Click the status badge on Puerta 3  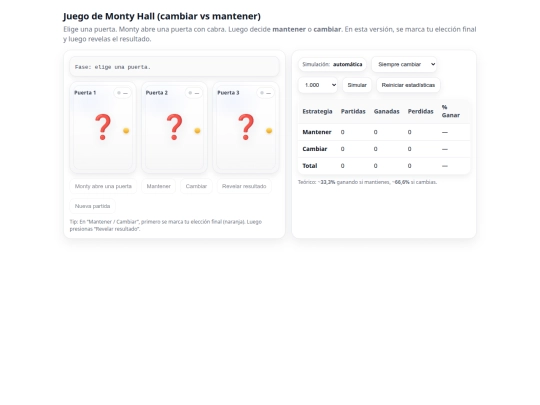pos(265,93)
